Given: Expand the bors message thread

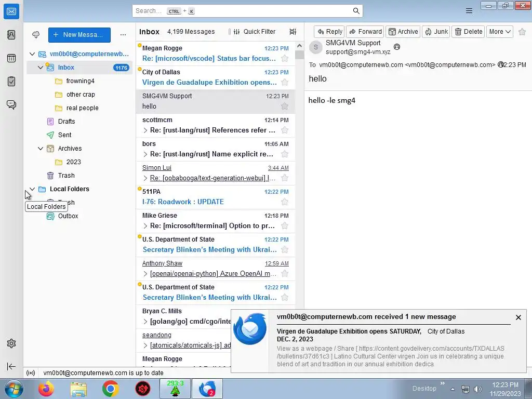Looking at the screenshot, I should (145, 154).
